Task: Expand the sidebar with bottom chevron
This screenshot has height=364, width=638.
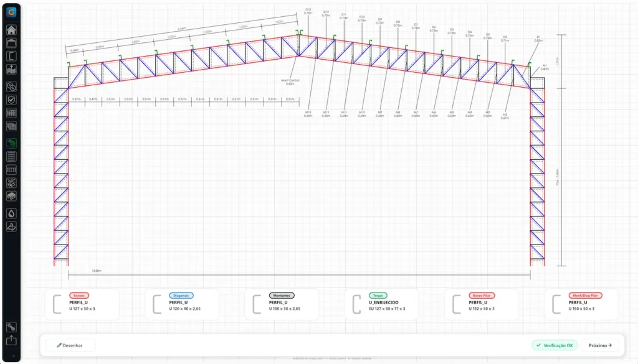Action: [14, 356]
